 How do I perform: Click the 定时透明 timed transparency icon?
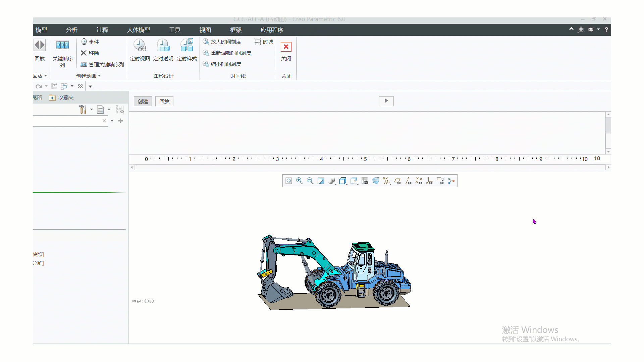163,45
